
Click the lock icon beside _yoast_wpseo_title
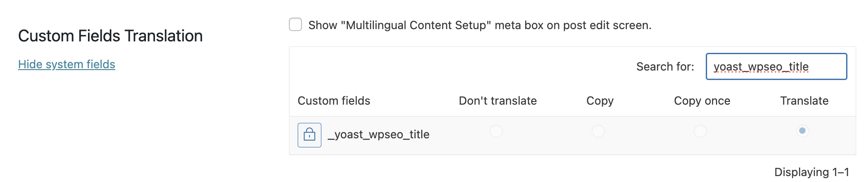point(310,135)
